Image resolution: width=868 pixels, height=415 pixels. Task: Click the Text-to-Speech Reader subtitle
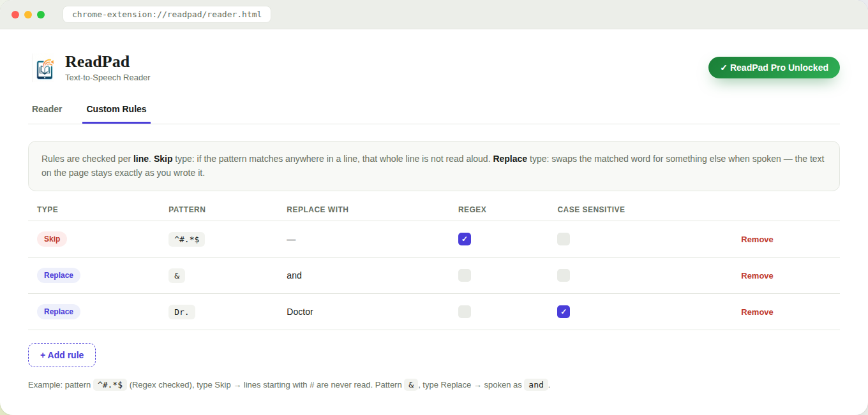coord(108,78)
